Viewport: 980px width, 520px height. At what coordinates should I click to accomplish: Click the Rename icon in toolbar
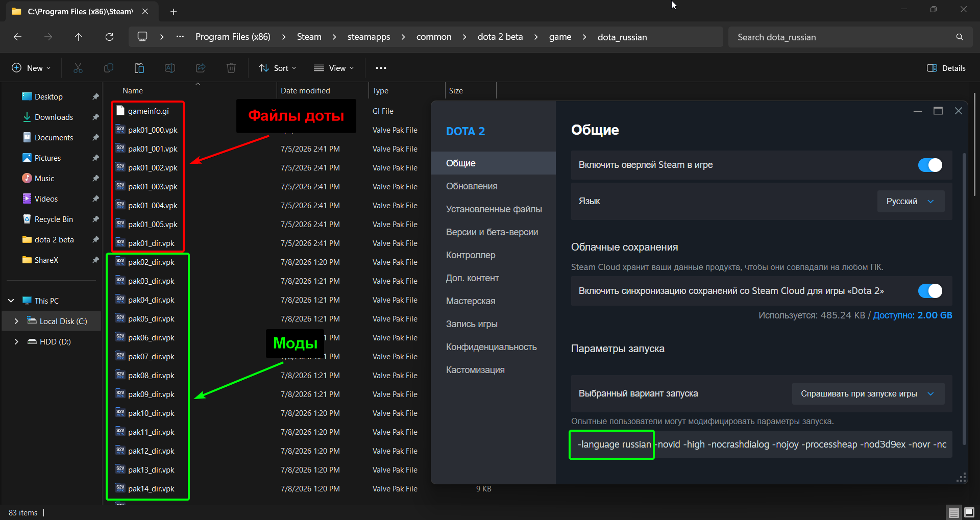[170, 68]
